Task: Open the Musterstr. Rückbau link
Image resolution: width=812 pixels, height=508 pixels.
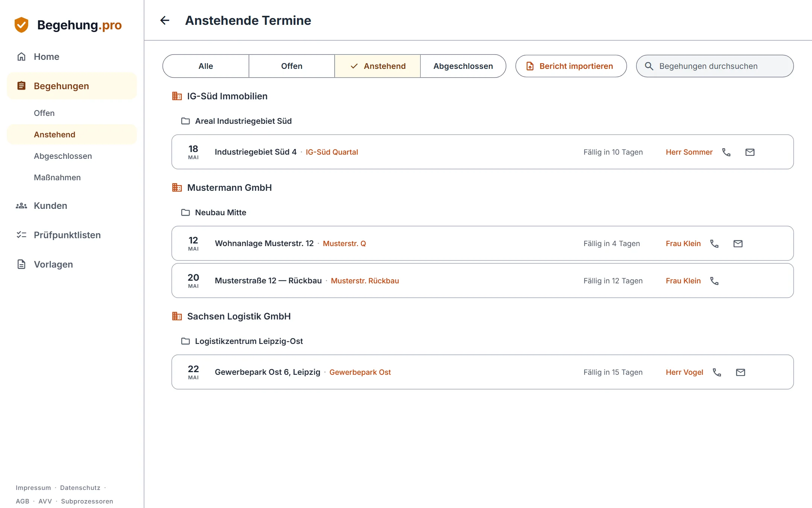Action: point(365,281)
